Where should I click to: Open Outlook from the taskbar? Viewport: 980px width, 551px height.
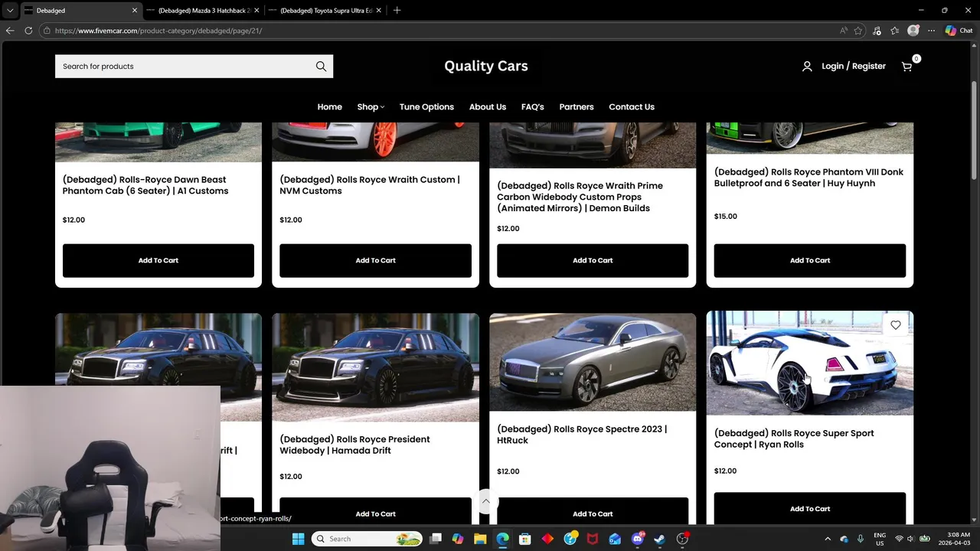pyautogui.click(x=615, y=539)
